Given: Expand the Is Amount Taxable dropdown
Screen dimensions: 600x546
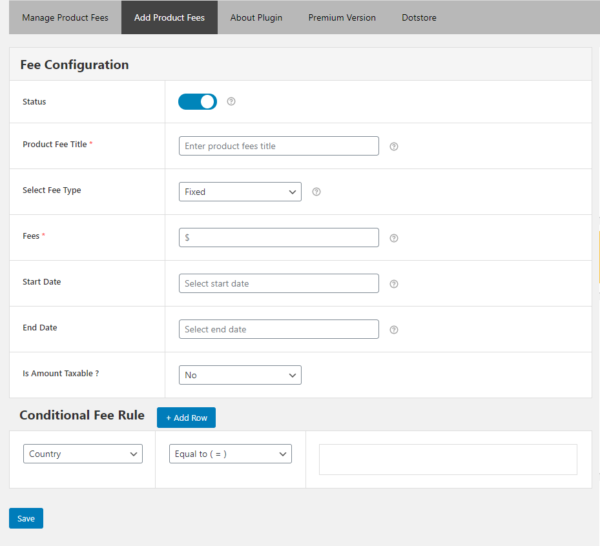Looking at the screenshot, I should (x=240, y=375).
